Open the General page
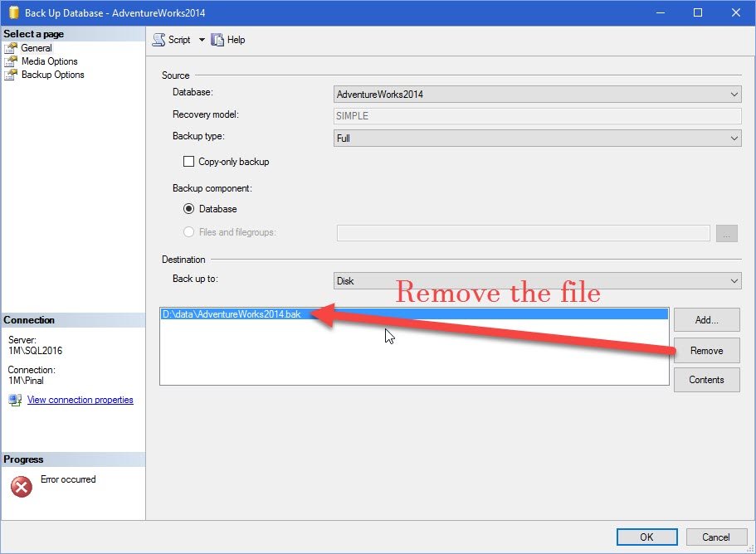Viewport: 756px width, 554px height. tap(37, 48)
